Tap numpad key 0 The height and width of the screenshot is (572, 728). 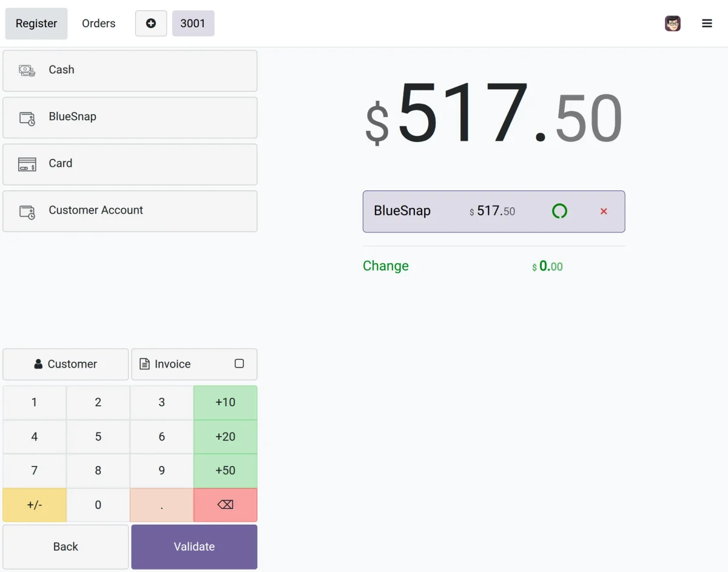[98, 505]
